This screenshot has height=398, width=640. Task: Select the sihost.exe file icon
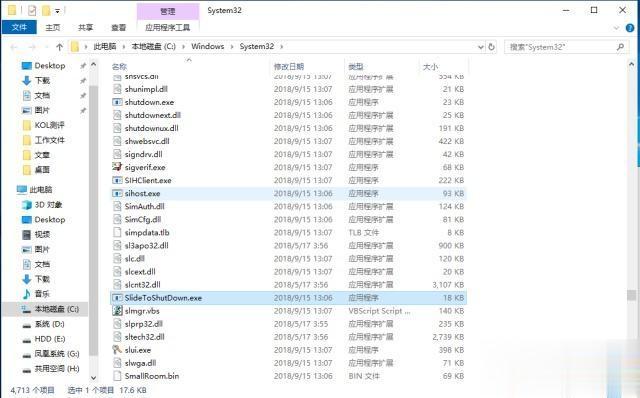point(117,193)
